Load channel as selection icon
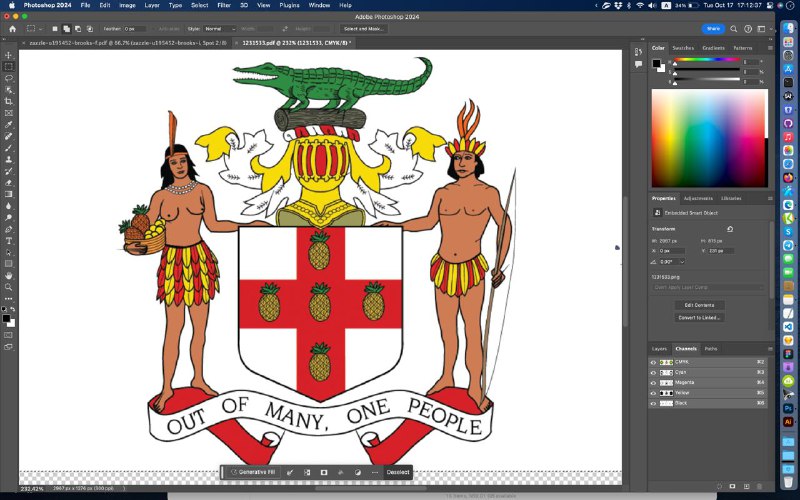 (719, 487)
